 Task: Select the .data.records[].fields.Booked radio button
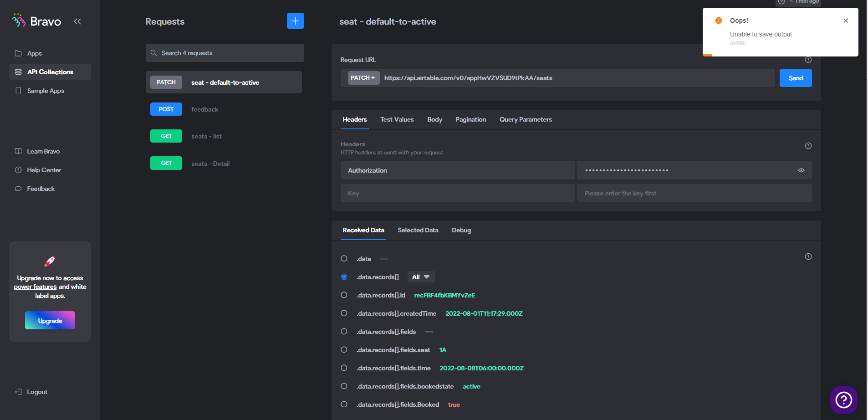(x=344, y=405)
